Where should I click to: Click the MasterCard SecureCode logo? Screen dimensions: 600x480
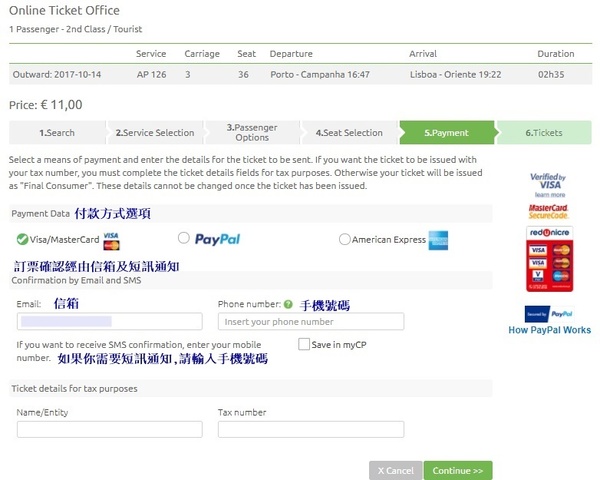coord(547,212)
